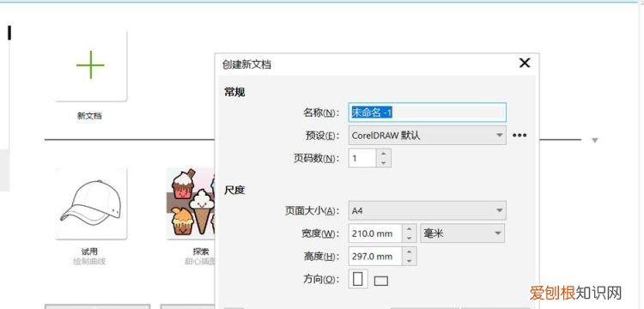Expand the small triangle on the welcome screen
Viewport: 644px width, 309px height.
(x=595, y=141)
